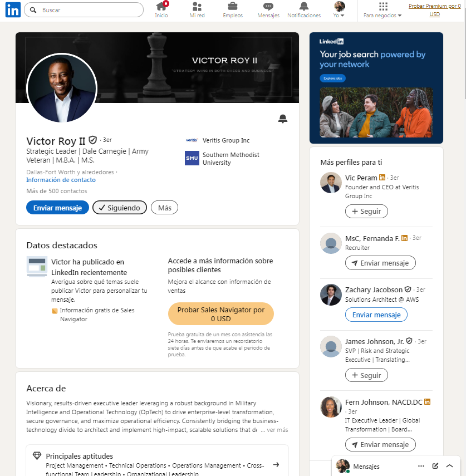Toggle the Siguiendo follow button
This screenshot has height=476, width=466.
(x=120, y=208)
